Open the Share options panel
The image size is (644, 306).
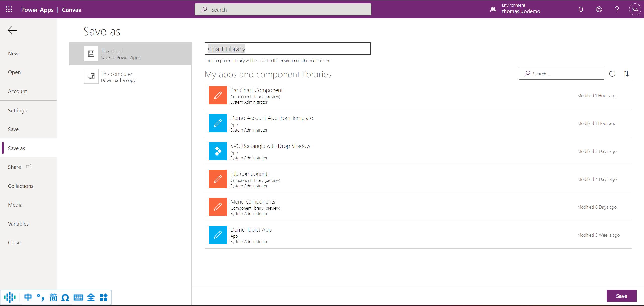[x=19, y=167]
